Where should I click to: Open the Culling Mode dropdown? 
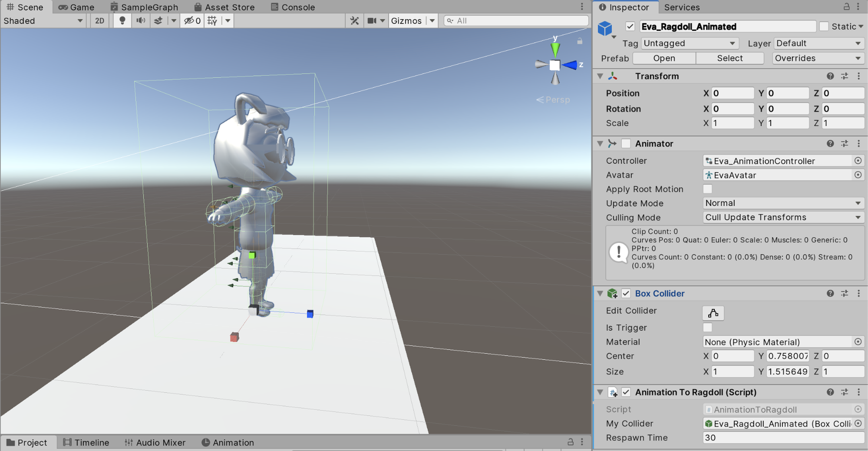(x=783, y=217)
